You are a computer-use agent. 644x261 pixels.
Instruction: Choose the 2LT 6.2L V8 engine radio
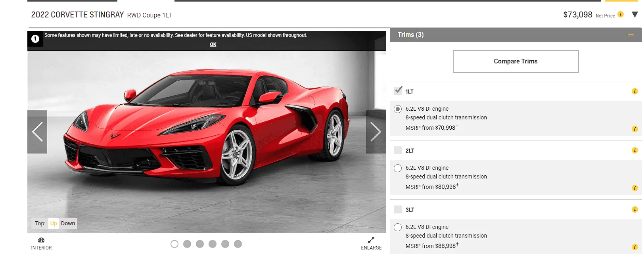point(398,168)
